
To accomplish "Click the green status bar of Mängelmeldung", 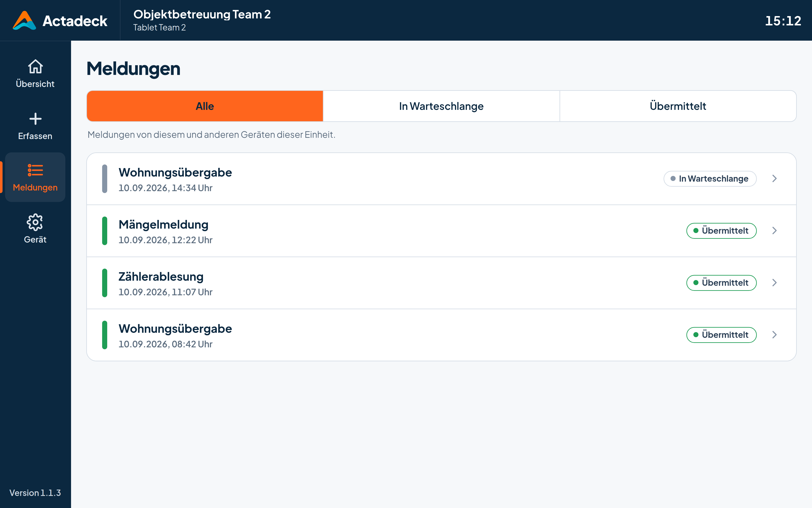I will pyautogui.click(x=105, y=231).
